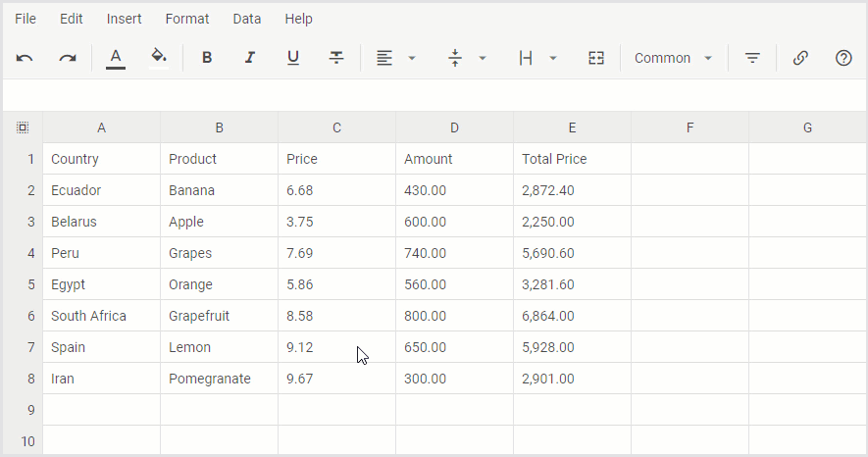This screenshot has width=868, height=457.
Task: Open the Data menu
Action: pos(247,19)
